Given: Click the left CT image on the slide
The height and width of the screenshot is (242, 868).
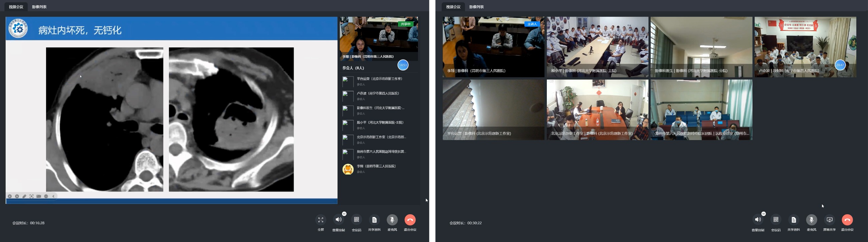Looking at the screenshot, I should pyautogui.click(x=104, y=119).
